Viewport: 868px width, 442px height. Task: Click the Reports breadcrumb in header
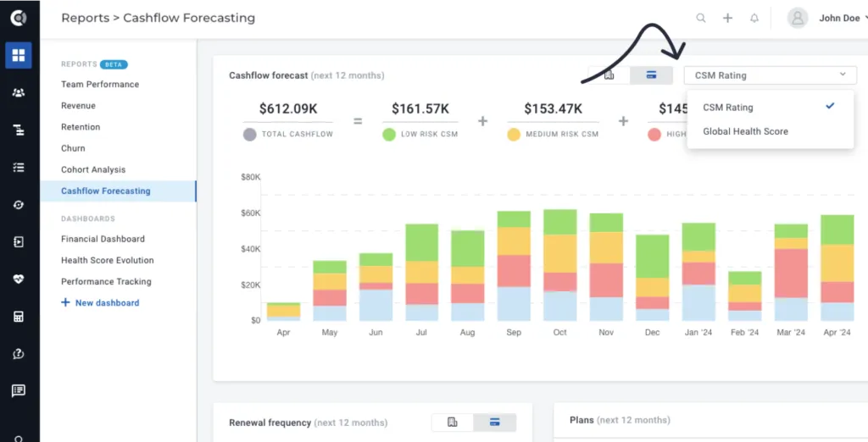coord(86,19)
